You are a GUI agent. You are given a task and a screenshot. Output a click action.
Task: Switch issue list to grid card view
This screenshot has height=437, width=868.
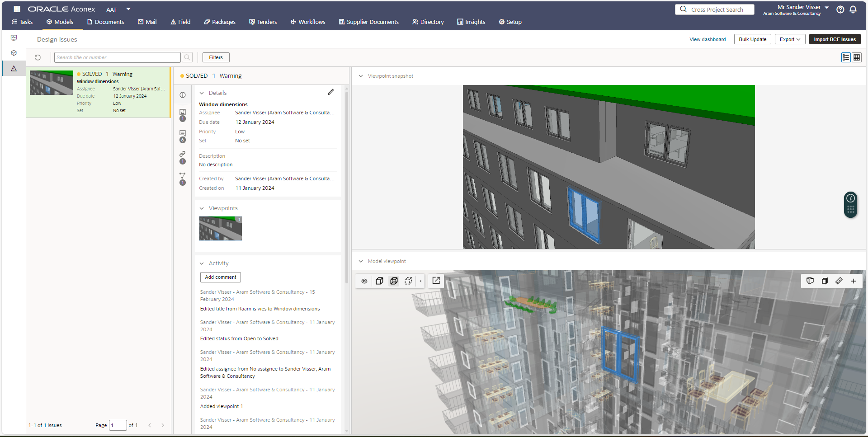point(857,57)
